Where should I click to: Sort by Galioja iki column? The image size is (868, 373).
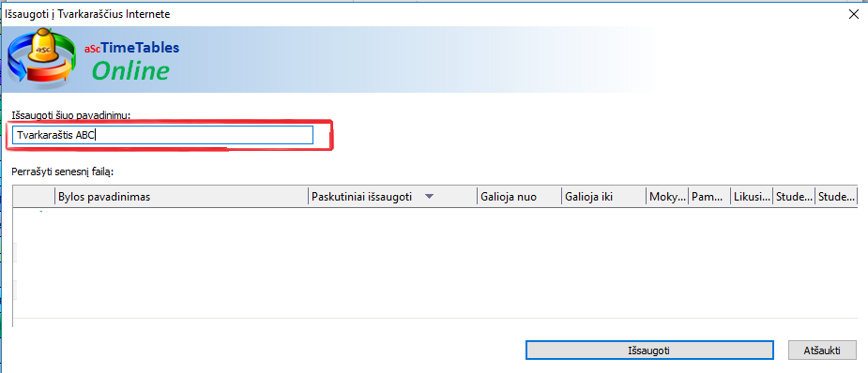[603, 197]
